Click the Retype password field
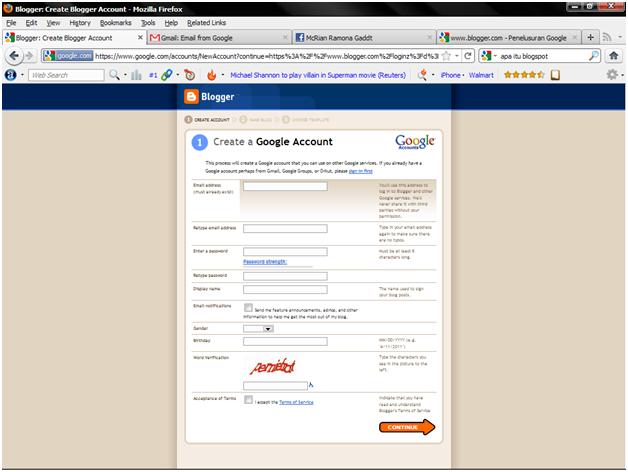Screen dimensions: 628x472 coord(285,276)
